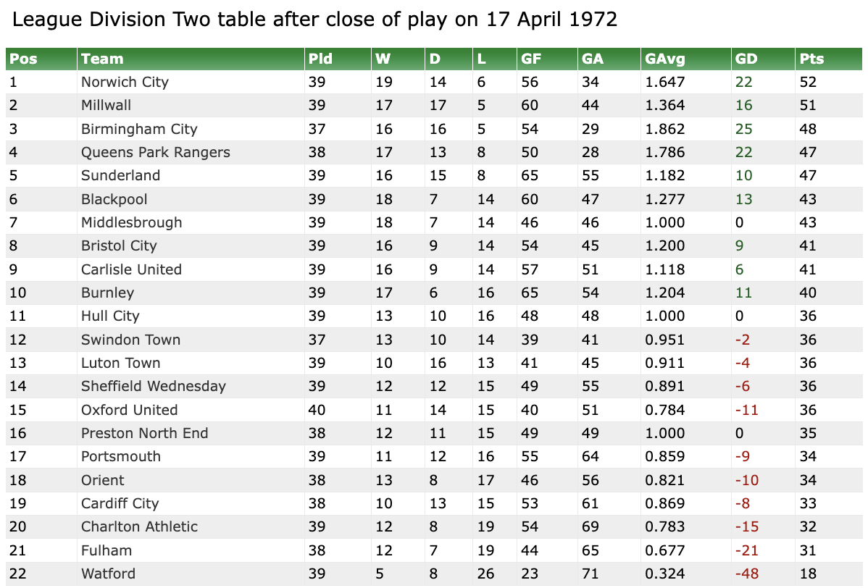
Task: Open the Birmingham City team entry
Action: point(139,129)
